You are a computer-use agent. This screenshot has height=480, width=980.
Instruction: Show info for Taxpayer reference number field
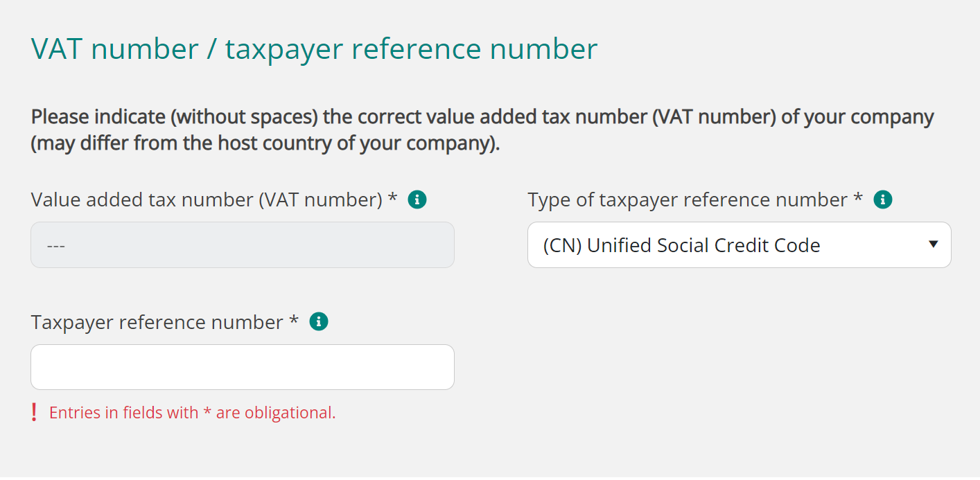(318, 322)
